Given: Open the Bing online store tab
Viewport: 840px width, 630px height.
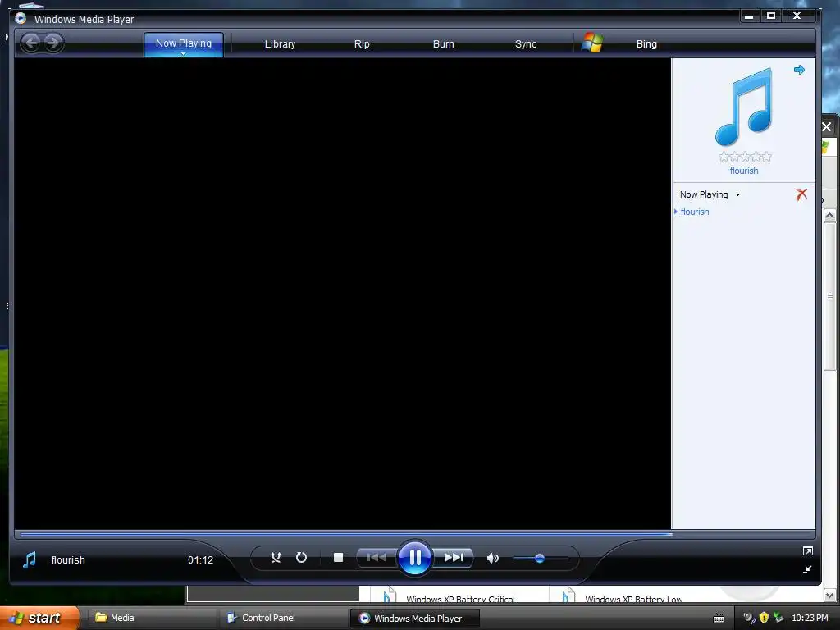Looking at the screenshot, I should coord(646,44).
